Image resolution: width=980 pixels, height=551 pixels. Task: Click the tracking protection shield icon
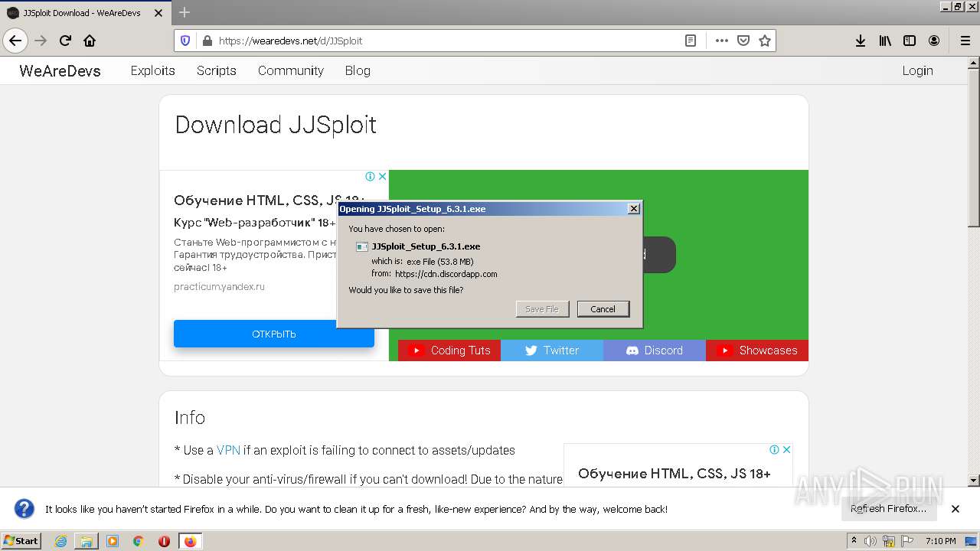point(185,41)
